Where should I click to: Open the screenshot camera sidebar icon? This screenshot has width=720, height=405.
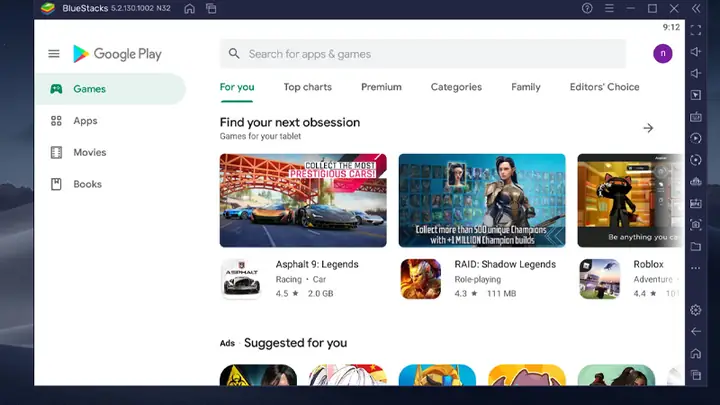point(696,225)
